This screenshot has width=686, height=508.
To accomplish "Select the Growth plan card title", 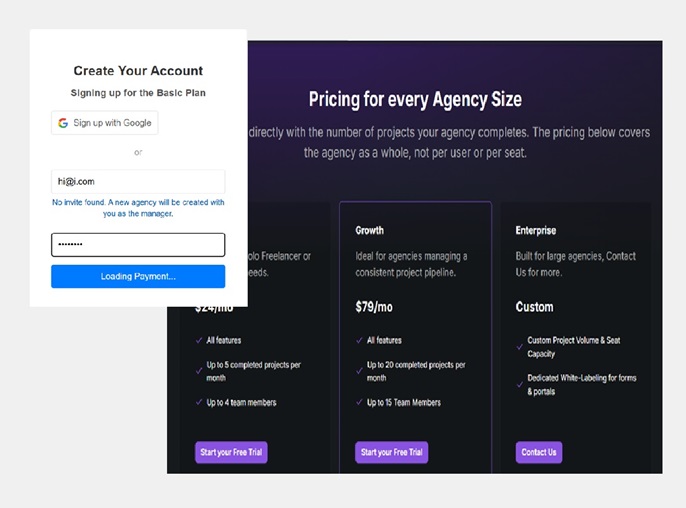I will tap(369, 230).
